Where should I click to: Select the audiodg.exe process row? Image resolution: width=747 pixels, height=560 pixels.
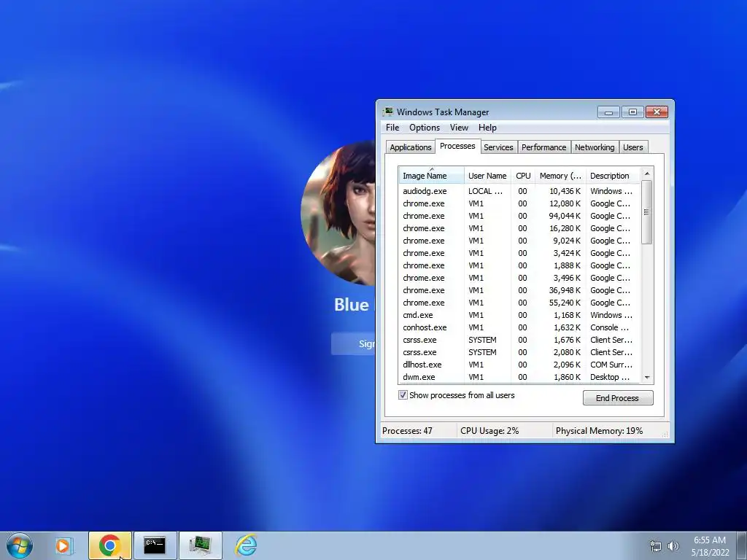click(519, 191)
